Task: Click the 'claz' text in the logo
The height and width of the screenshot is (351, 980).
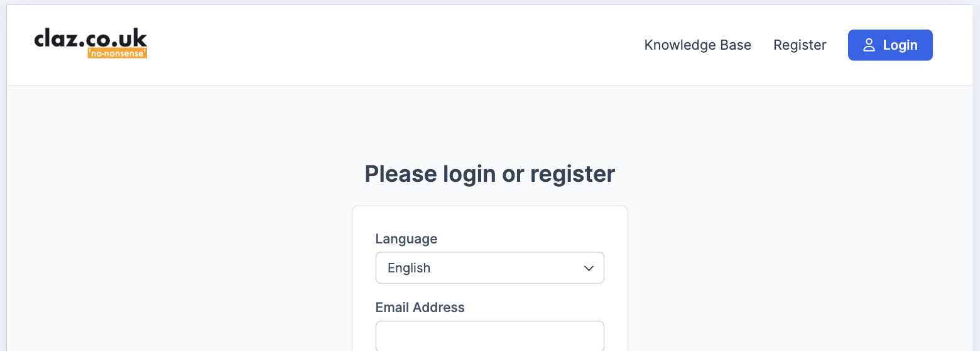Action: (x=55, y=40)
